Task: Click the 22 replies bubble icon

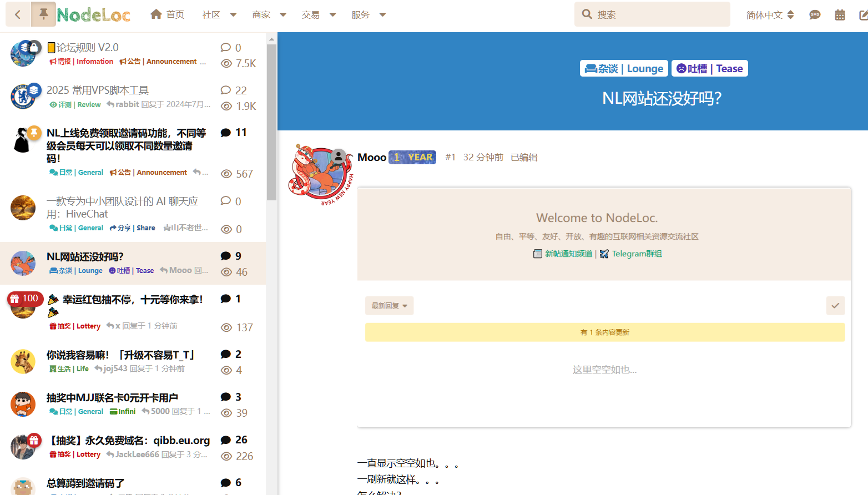Action: (x=226, y=90)
